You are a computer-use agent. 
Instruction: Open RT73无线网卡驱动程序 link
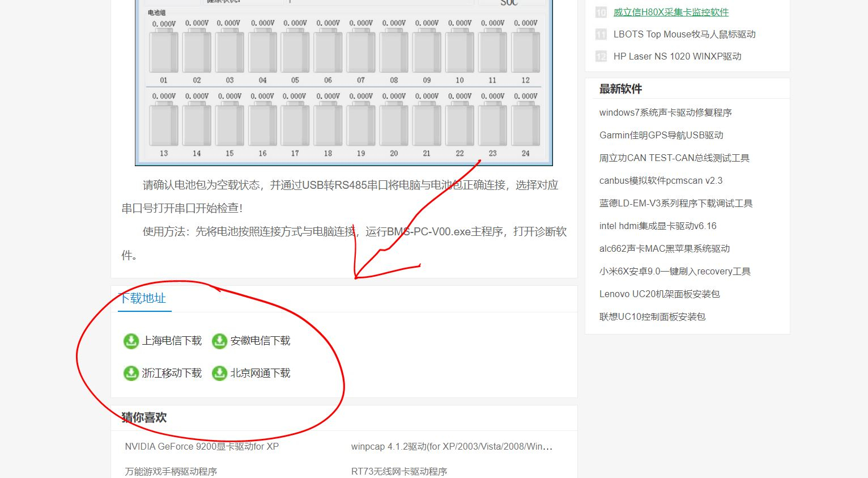coord(399,471)
